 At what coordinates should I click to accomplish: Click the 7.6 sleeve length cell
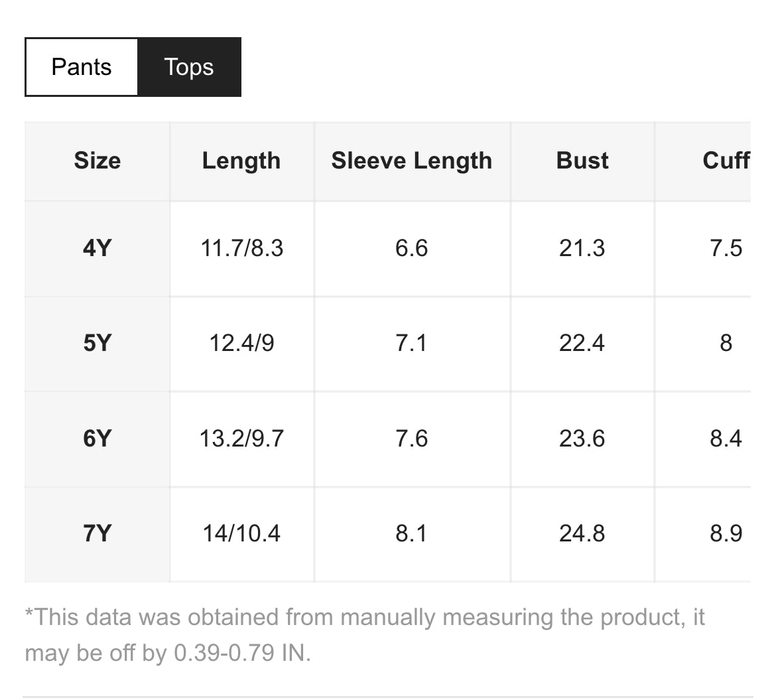coord(412,439)
